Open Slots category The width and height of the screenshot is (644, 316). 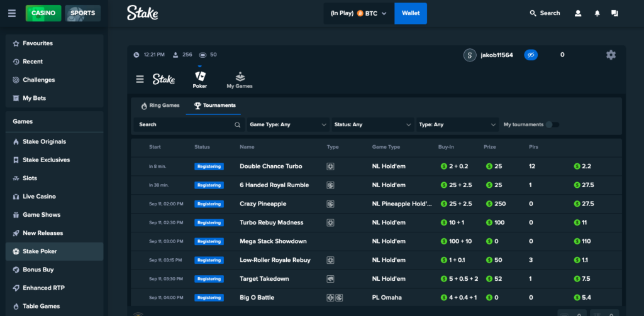[54, 178]
